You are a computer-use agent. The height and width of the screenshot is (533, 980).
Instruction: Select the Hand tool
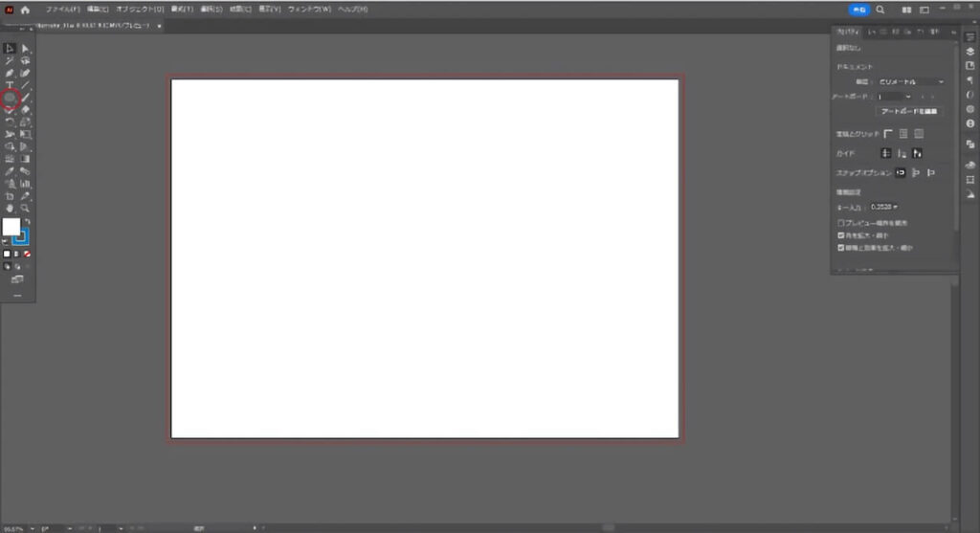click(10, 208)
